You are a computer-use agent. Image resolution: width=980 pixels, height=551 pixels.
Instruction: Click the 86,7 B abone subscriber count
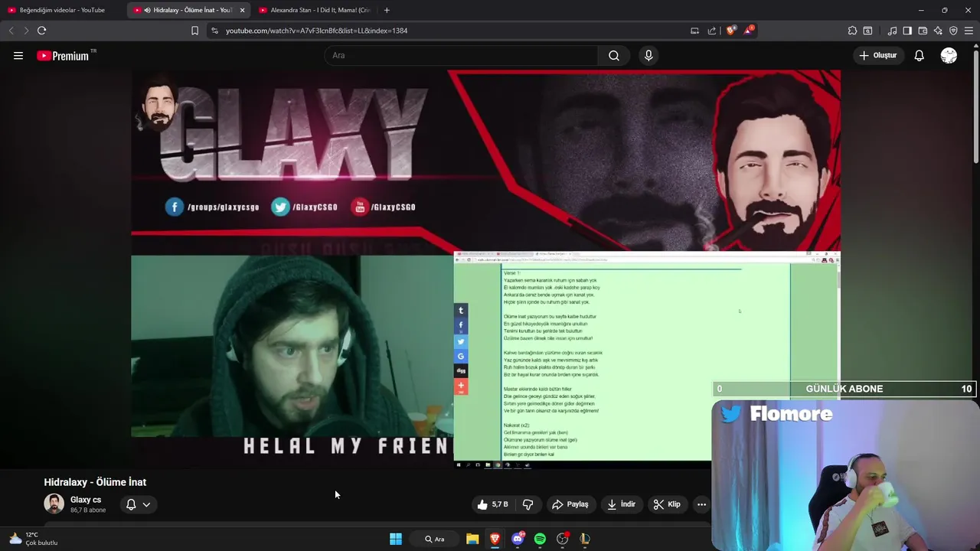coord(88,510)
